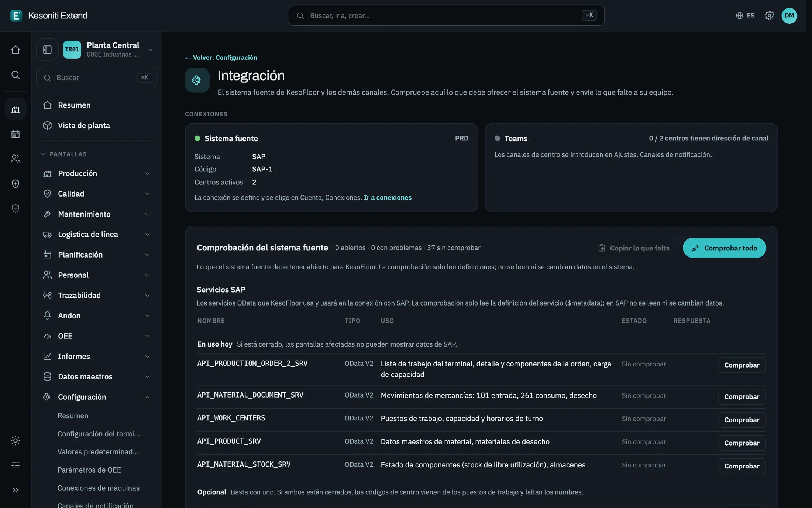The width and height of the screenshot is (812, 508).
Task: Click Comprobar todo button
Action: tap(724, 248)
